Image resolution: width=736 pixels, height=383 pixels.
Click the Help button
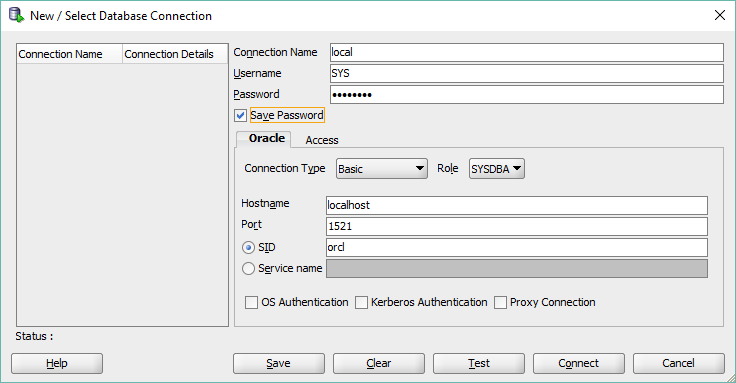click(x=57, y=363)
